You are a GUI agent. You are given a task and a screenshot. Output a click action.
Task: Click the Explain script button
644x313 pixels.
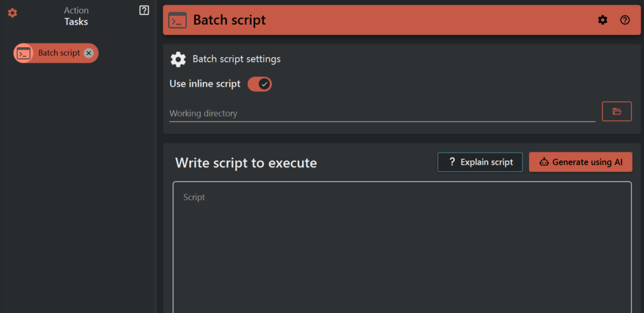pos(480,162)
